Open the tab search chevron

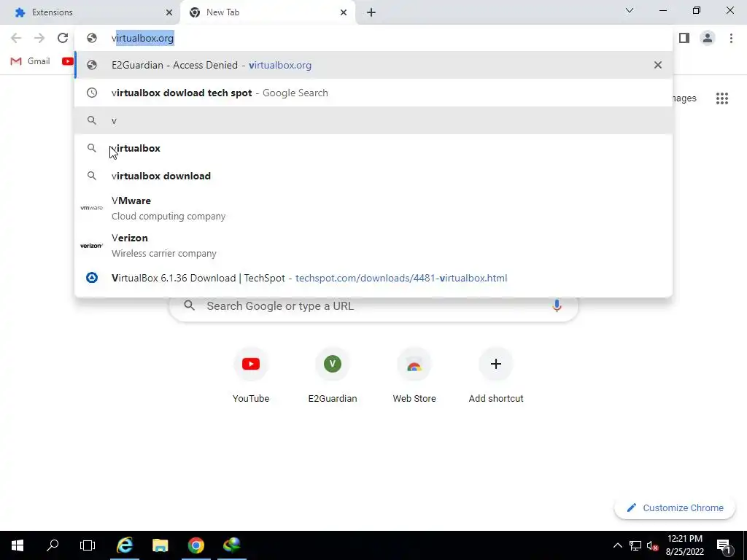(630, 10)
